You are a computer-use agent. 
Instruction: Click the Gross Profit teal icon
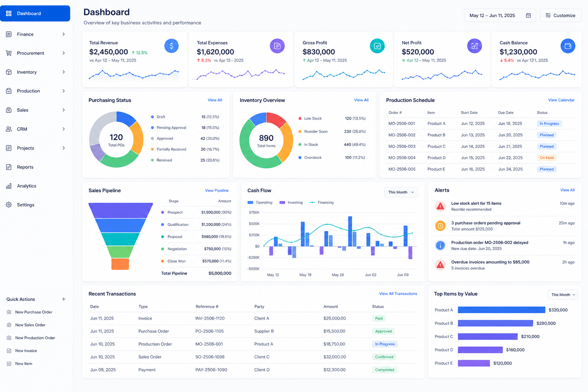(377, 46)
